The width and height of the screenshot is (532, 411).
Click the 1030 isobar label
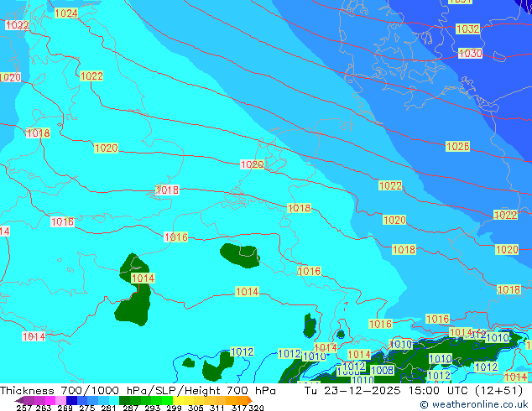point(470,53)
